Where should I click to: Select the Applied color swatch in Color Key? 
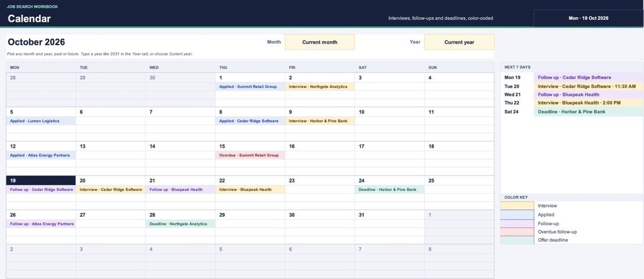coord(517,215)
